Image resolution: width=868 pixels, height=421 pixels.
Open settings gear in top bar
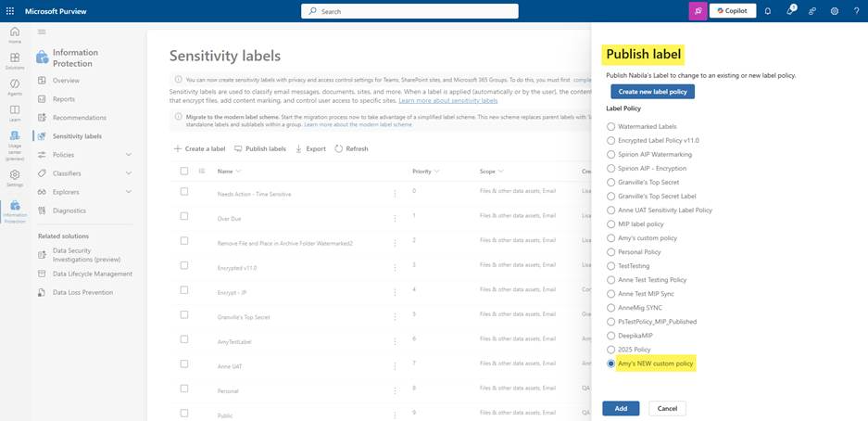[x=835, y=11]
